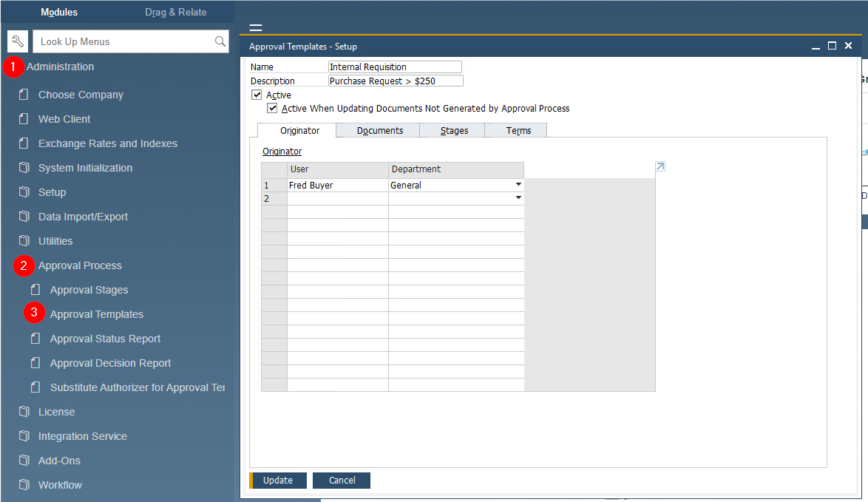
Task: Click the Cancel button
Action: (342, 481)
